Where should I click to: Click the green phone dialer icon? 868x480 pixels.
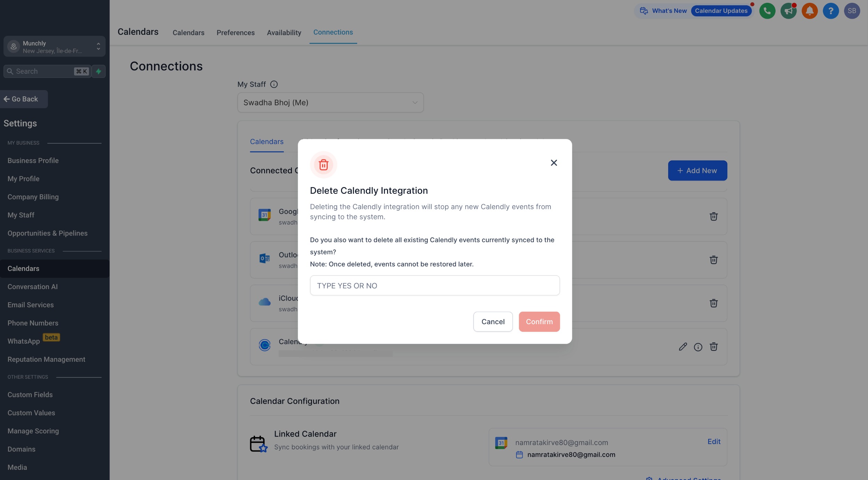(767, 11)
